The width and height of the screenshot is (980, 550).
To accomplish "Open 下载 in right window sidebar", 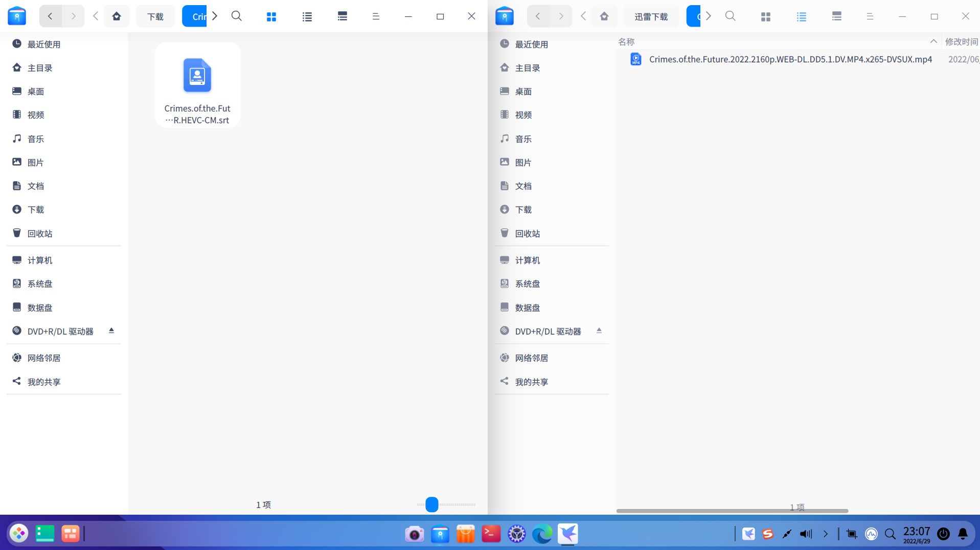I will pos(552,209).
